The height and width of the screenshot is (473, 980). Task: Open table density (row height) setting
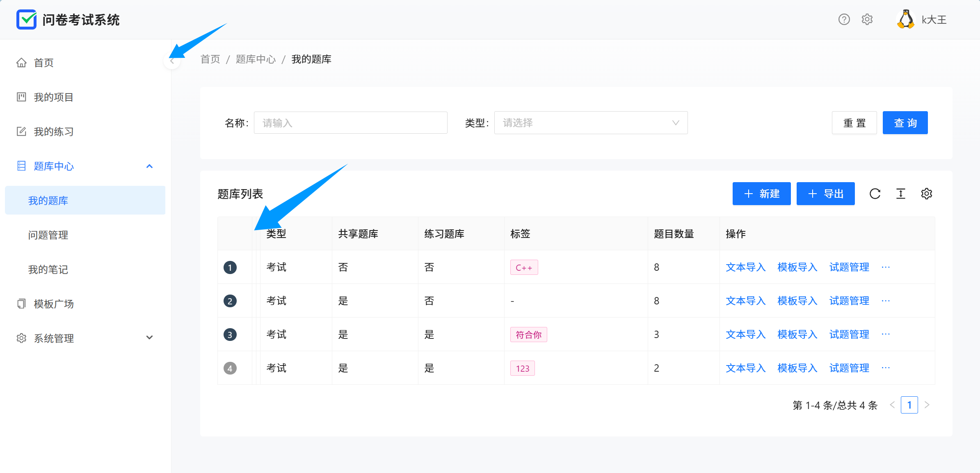(x=900, y=194)
